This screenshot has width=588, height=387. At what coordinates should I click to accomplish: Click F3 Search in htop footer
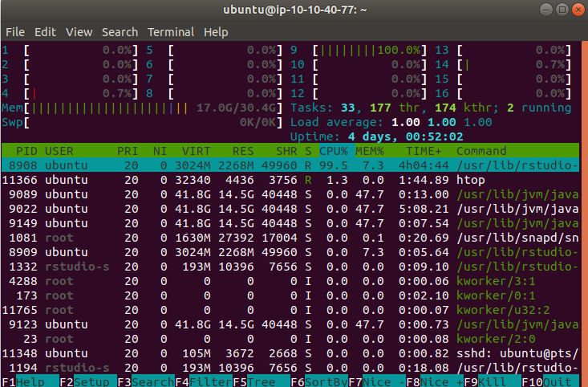(146, 381)
